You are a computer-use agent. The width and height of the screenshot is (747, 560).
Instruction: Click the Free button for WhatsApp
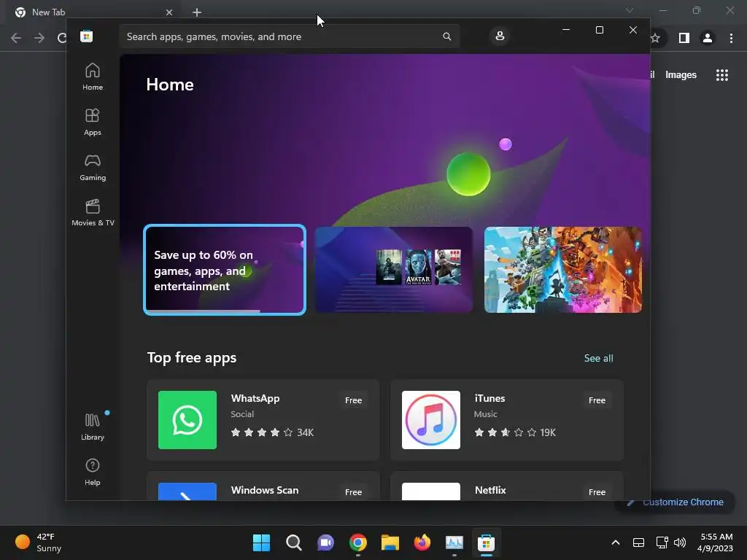[x=354, y=400]
